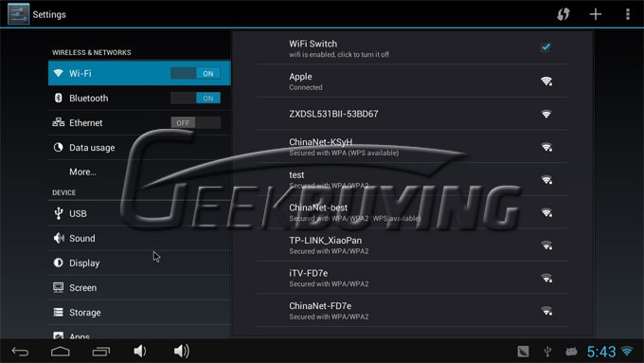Image resolution: width=644 pixels, height=363 pixels.
Task: Open the Sound settings item
Action: click(x=139, y=239)
